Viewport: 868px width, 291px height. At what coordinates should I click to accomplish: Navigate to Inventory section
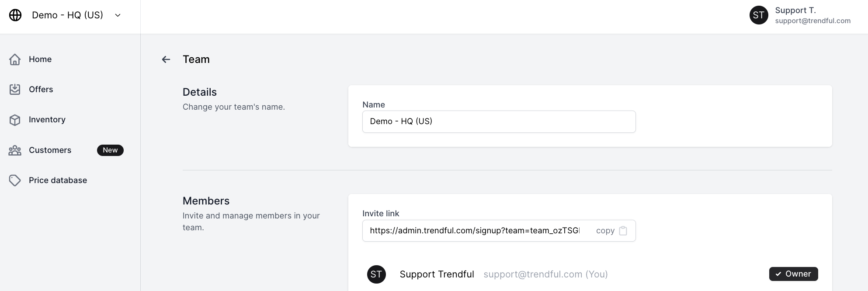[x=47, y=120]
